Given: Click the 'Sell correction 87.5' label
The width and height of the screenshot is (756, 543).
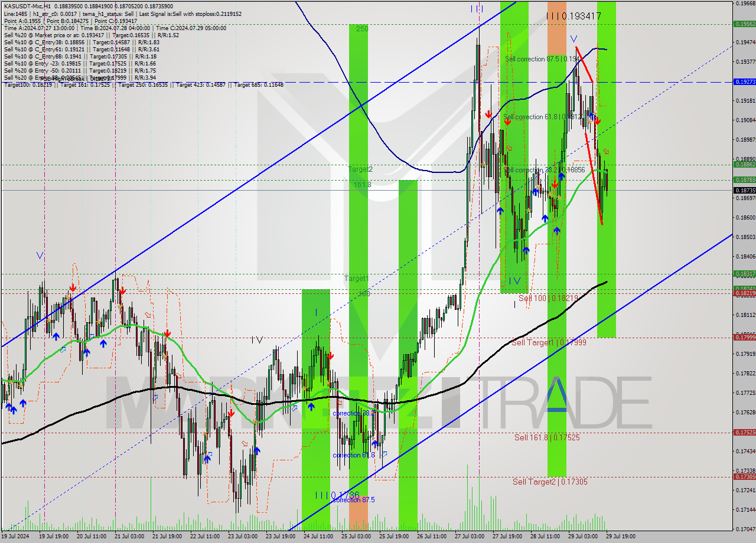Looking at the screenshot, I should (x=542, y=59).
